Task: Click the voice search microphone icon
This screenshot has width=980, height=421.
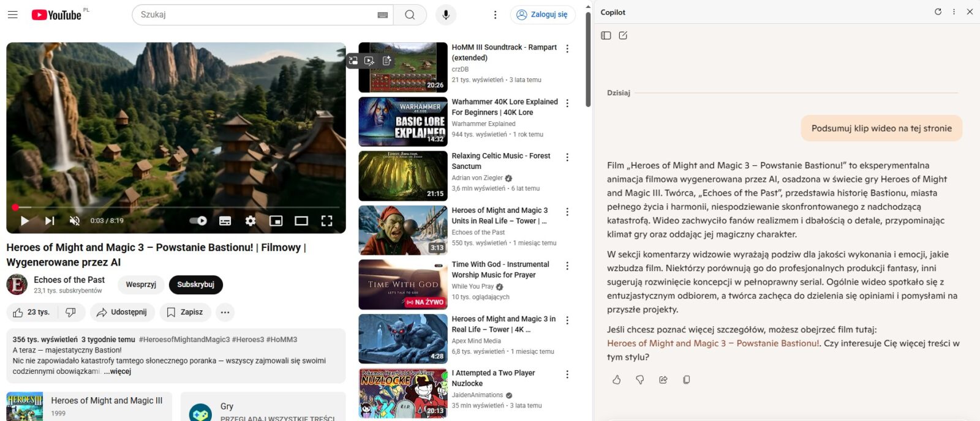Action: [446, 15]
